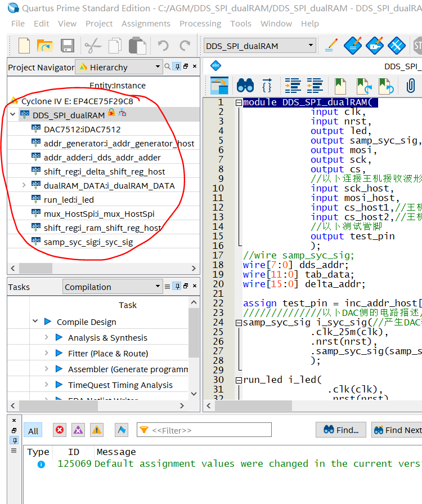Pin the Project Navigator panel

pos(177,66)
